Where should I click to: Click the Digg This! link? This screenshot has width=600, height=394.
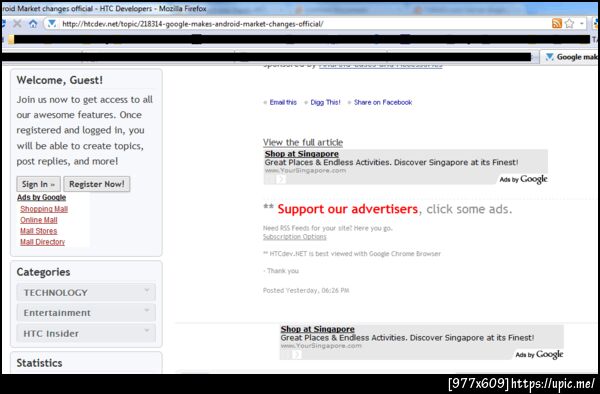coord(325,102)
